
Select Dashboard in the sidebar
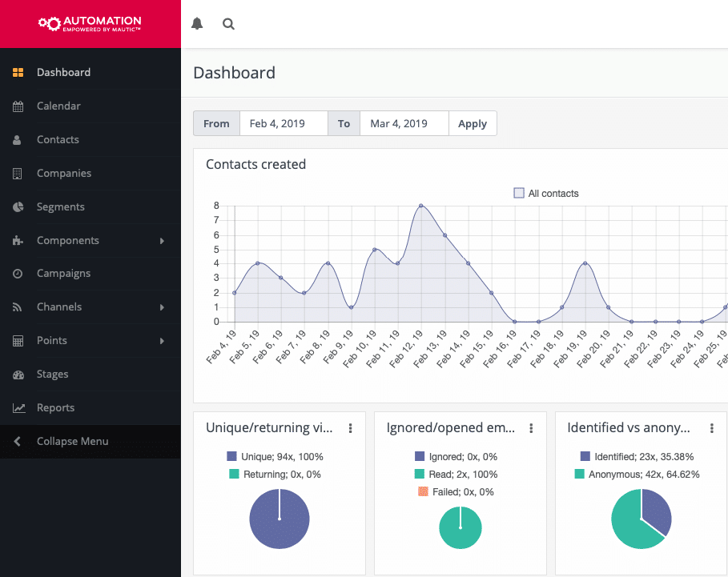point(63,73)
